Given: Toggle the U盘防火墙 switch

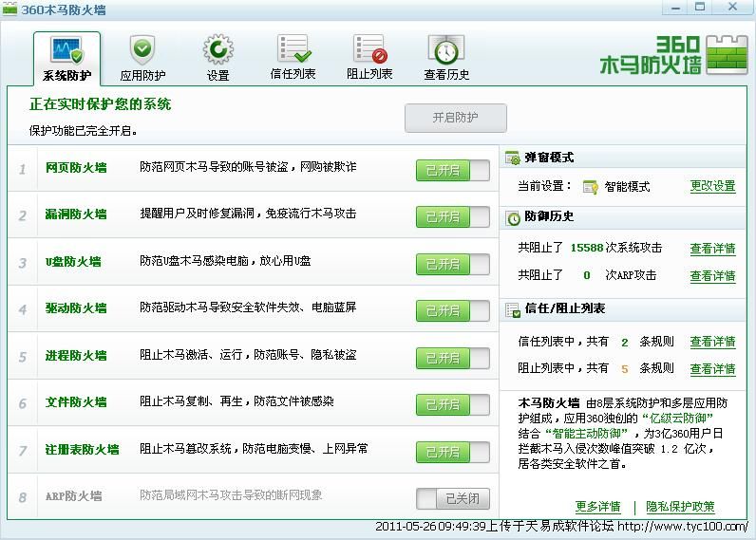Looking at the screenshot, I should [x=453, y=265].
